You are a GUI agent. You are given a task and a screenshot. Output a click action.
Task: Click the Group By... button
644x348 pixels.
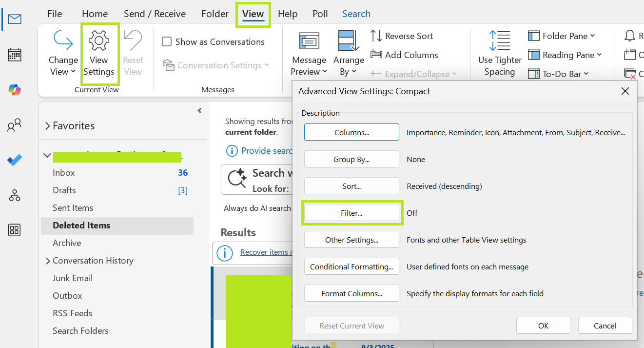351,159
